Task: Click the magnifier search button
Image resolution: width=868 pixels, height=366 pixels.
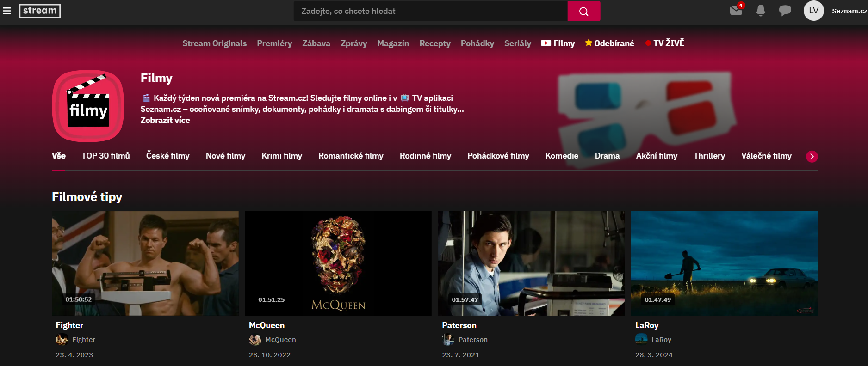Action: [x=584, y=11]
